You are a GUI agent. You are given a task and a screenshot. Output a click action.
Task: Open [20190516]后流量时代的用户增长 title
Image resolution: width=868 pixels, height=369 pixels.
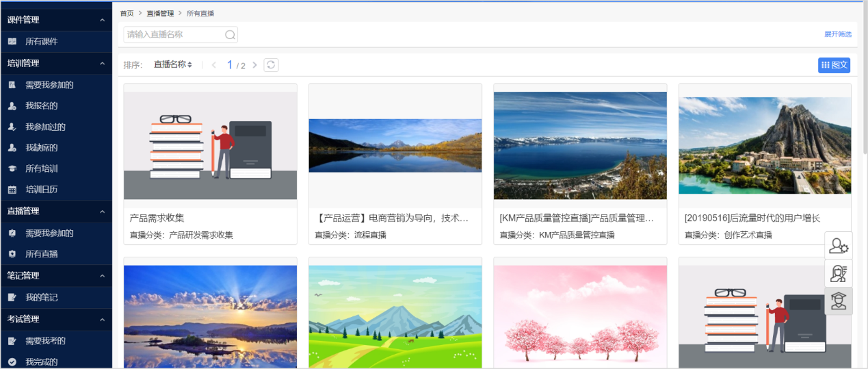point(752,218)
